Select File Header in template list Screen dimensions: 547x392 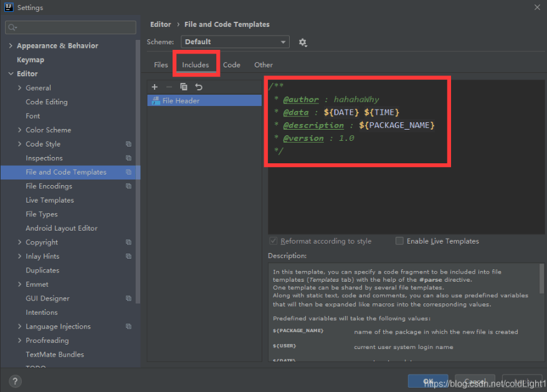tap(204, 100)
